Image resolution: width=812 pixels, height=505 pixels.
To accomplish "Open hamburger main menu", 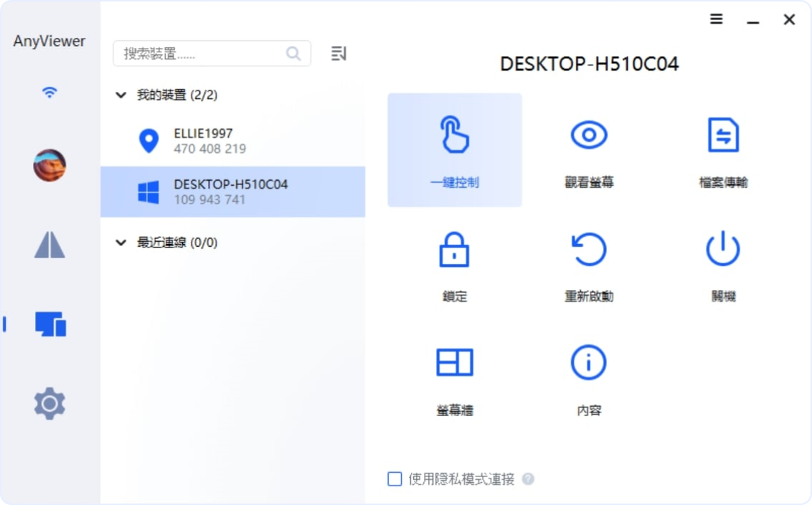I will pyautogui.click(x=716, y=19).
